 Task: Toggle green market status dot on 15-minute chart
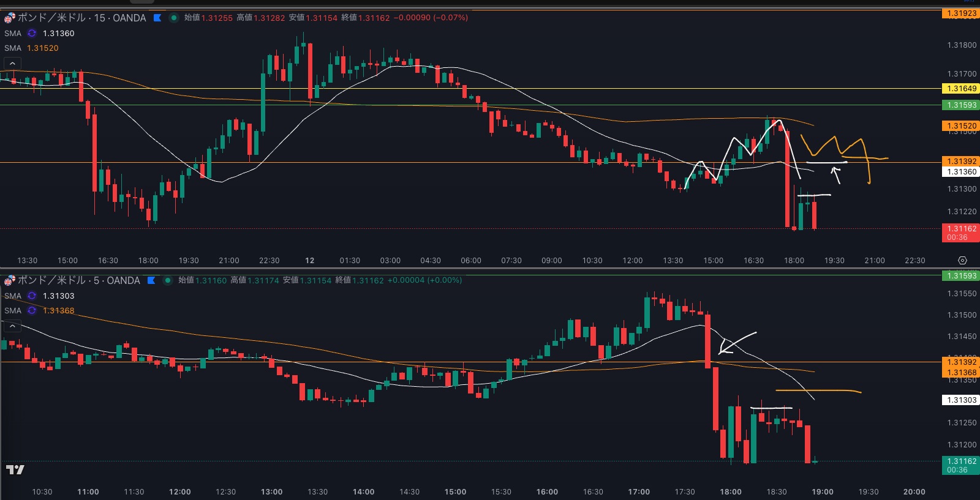tap(174, 18)
